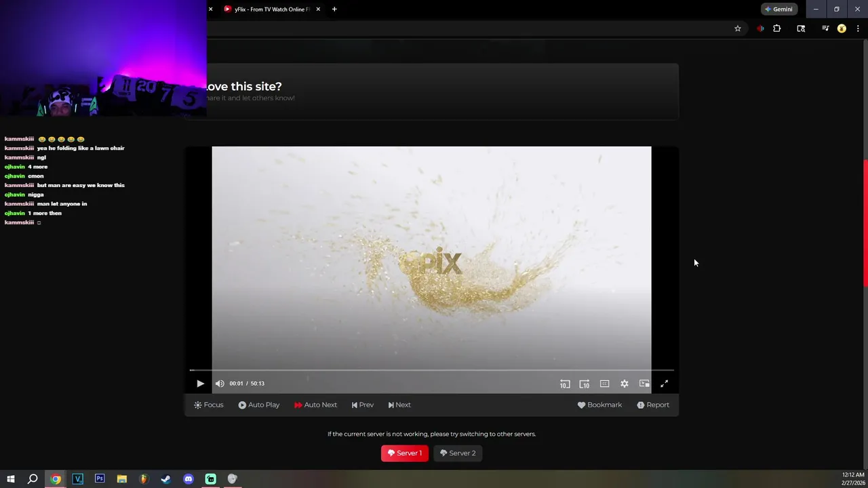Select the yFlix browser tab

click(271, 9)
